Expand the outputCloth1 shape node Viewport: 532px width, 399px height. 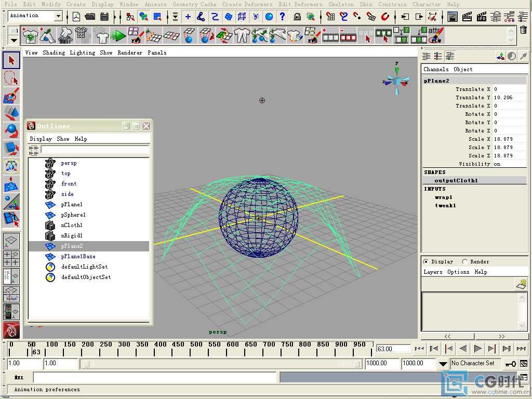click(456, 180)
